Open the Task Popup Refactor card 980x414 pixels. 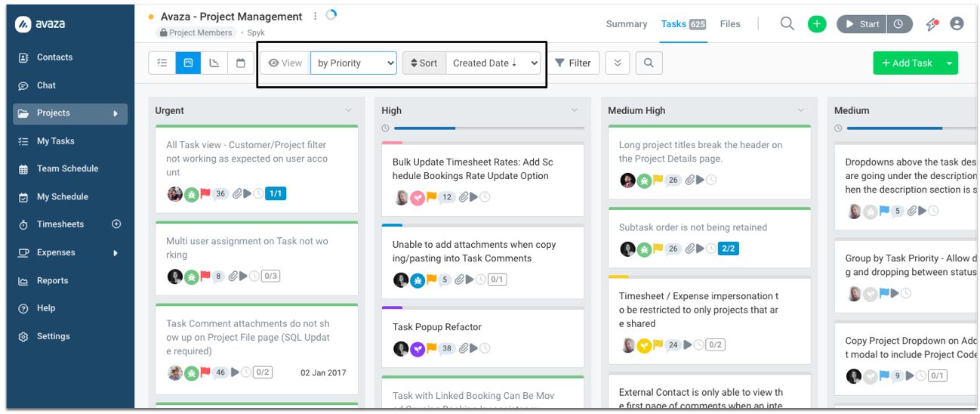pos(437,327)
